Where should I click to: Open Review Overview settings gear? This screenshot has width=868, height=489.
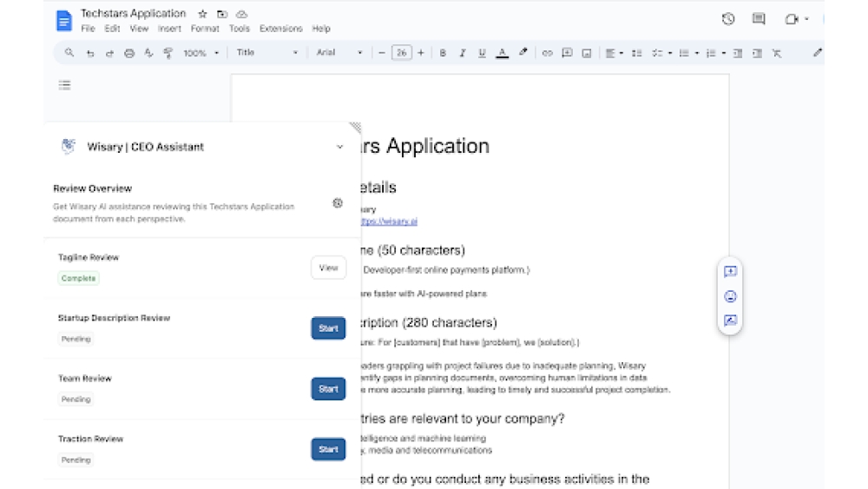coord(338,203)
